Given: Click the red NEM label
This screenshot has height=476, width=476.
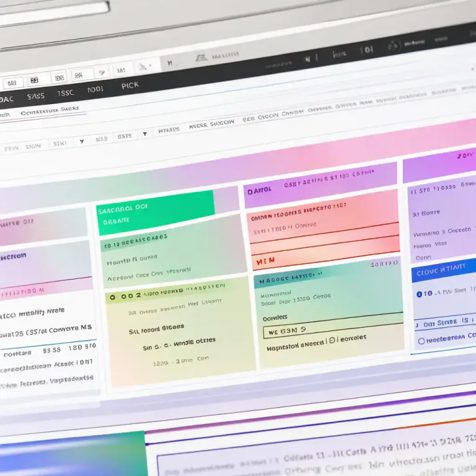Looking at the screenshot, I should (265, 261).
